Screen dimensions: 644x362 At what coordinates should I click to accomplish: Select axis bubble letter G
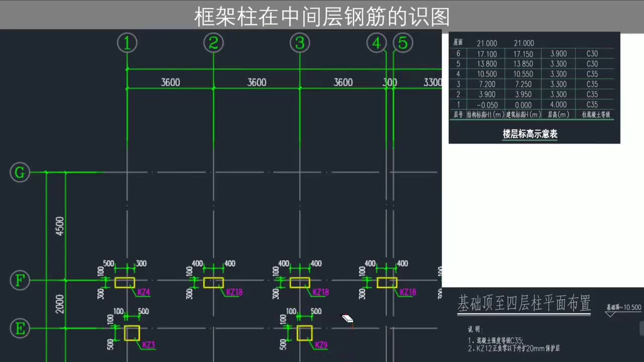[x=20, y=173]
